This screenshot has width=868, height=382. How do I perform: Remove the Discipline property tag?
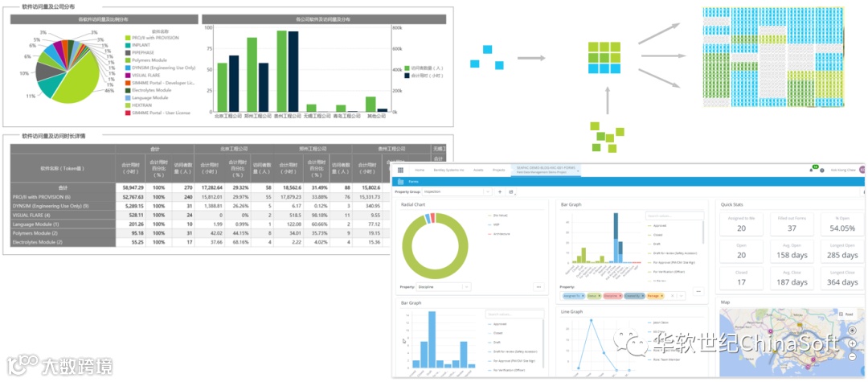[620, 296]
